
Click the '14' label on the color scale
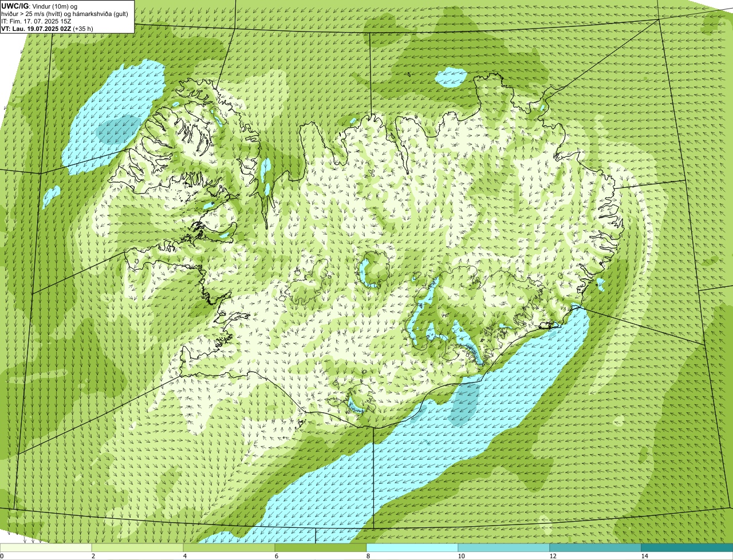pyautogui.click(x=644, y=556)
